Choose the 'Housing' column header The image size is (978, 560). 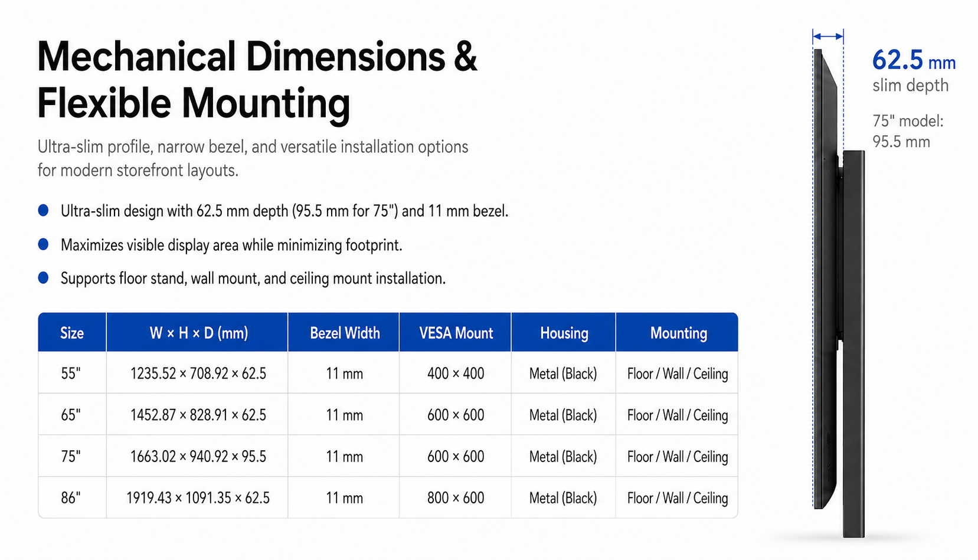pos(564,333)
